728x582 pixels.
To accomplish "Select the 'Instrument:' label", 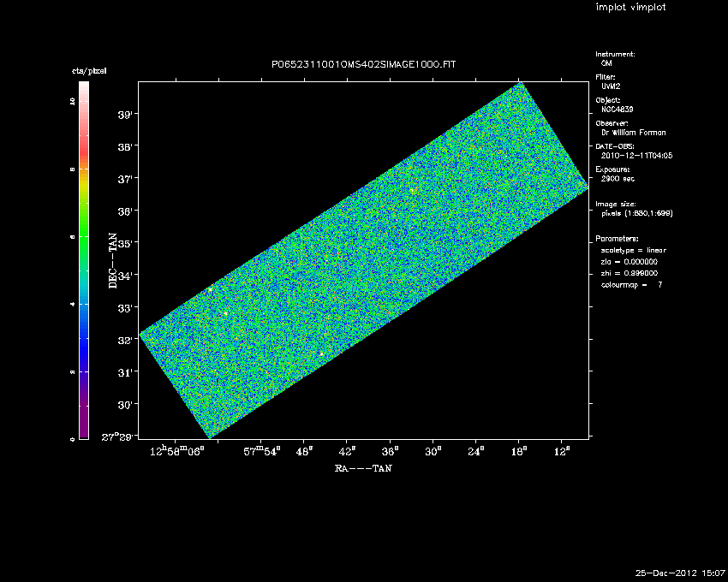I will (615, 54).
